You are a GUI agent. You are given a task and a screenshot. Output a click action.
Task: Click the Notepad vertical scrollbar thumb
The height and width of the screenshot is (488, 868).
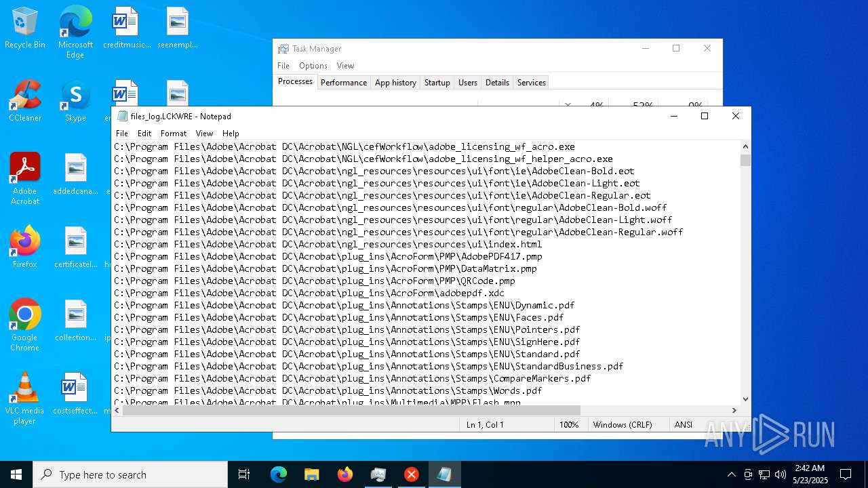(x=745, y=160)
